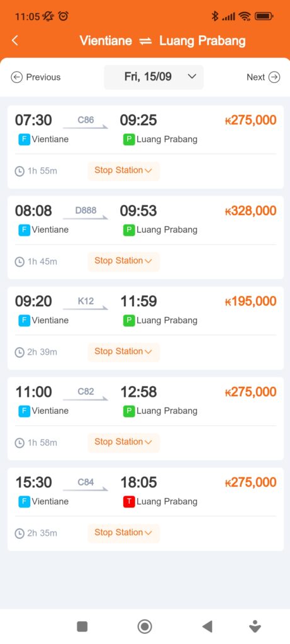Viewport: 290px width, 644px height.
Task: Go to Next day
Action: coord(264,77)
